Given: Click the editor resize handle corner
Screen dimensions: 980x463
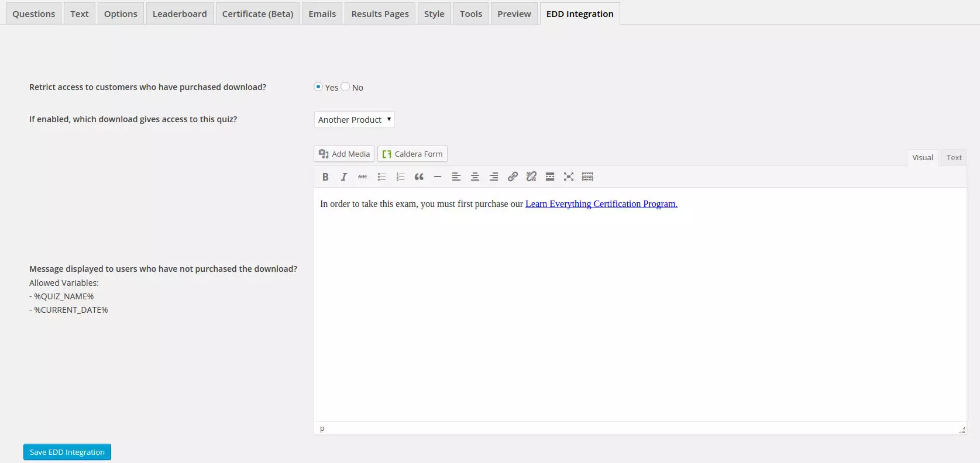Looking at the screenshot, I should 962,430.
